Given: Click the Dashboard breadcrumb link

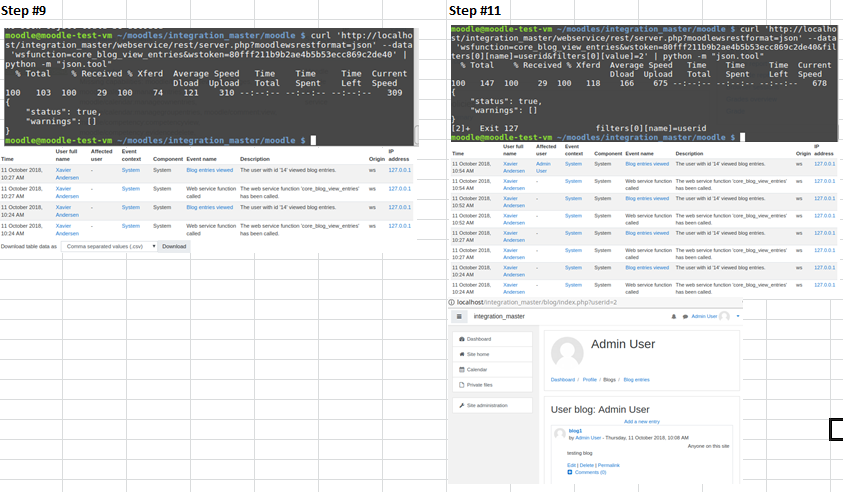Looking at the screenshot, I should [x=562, y=380].
